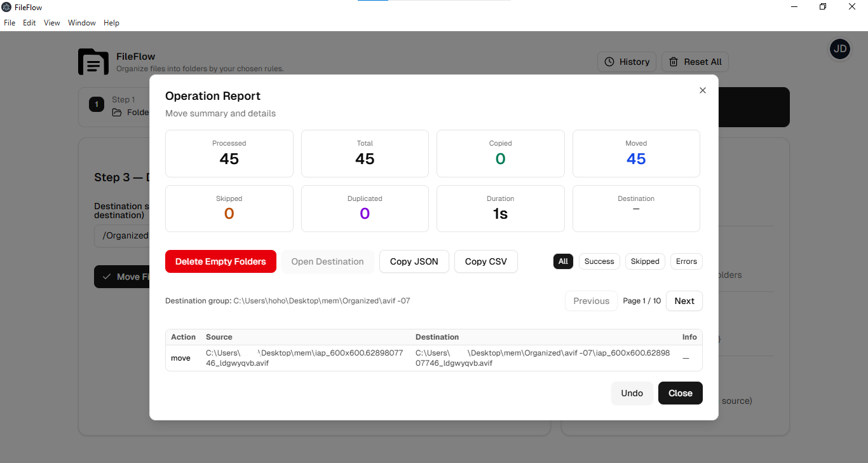Open the Edit menu
Image resolution: width=868 pixels, height=463 pixels.
click(29, 23)
